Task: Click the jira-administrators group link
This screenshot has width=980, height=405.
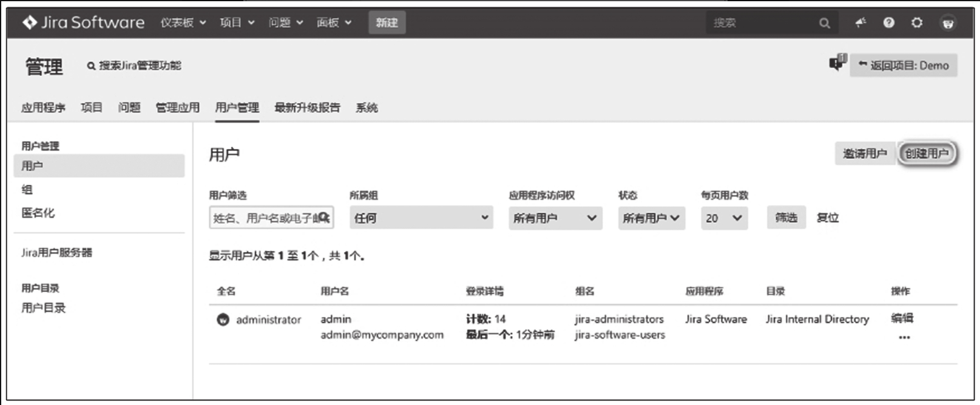Action: click(x=620, y=319)
